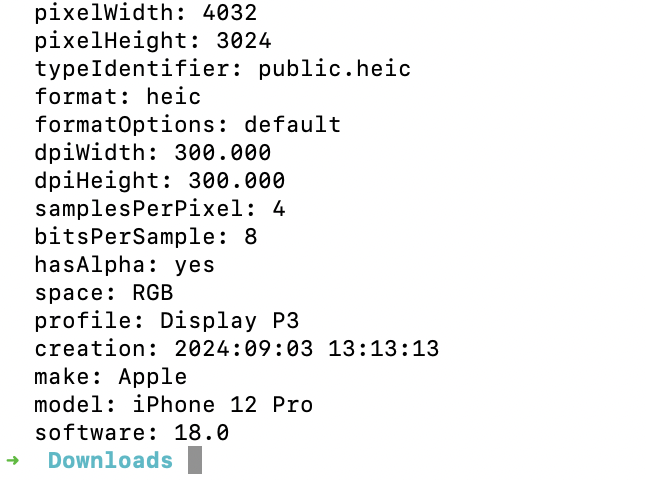This screenshot has width=646, height=480.
Task: Click the bitsPerSample value 8
Action: coord(251,236)
